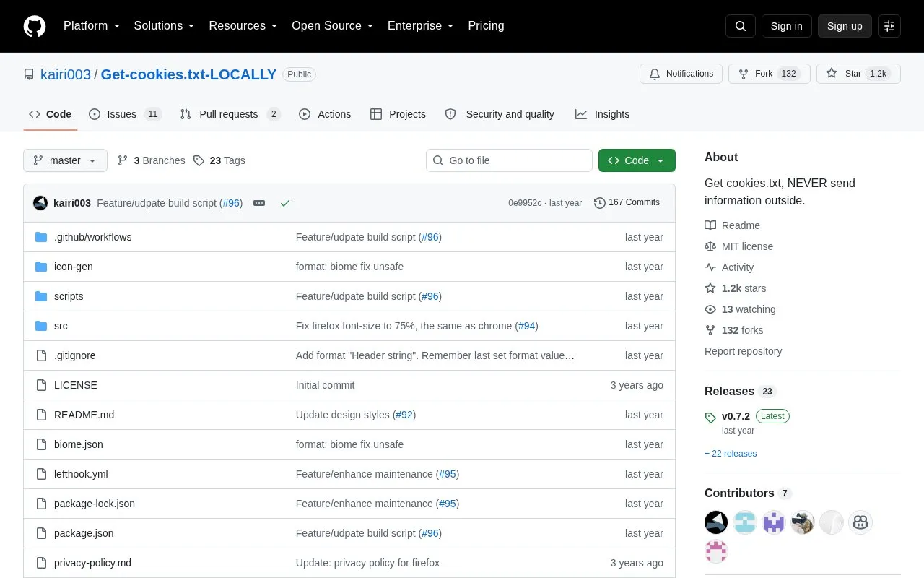Expand commit message ellipsis button
This screenshot has width=924, height=578.
point(259,203)
